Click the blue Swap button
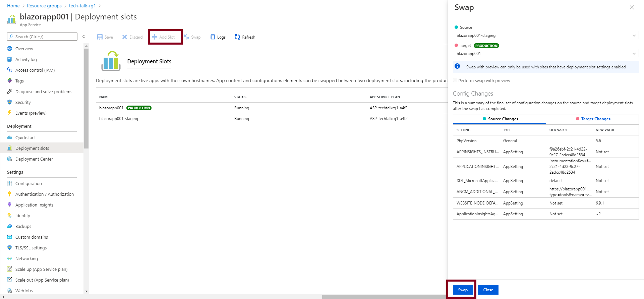This screenshot has width=644, height=299. click(463, 290)
